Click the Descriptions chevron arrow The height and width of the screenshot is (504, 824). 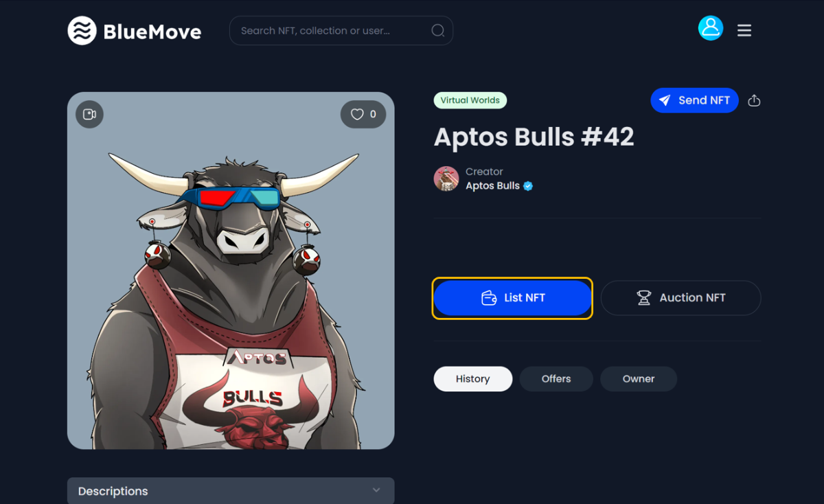tap(376, 490)
